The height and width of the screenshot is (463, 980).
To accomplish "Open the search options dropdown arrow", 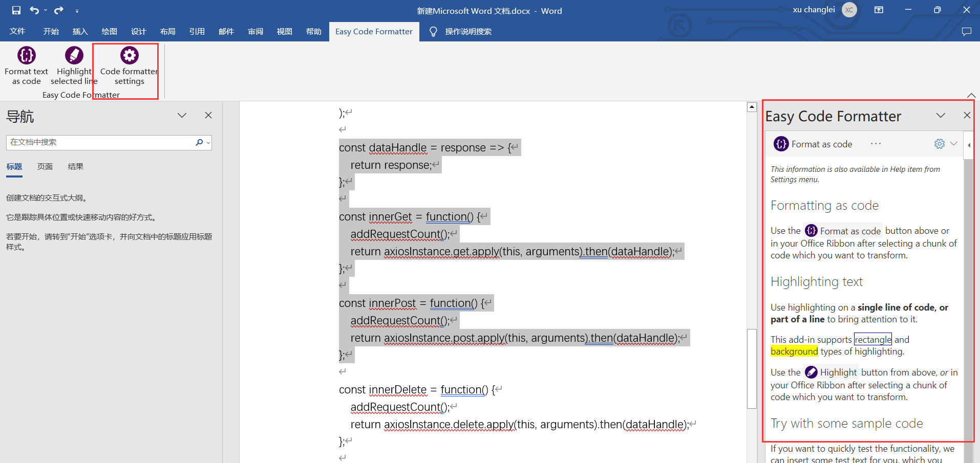I will click(208, 143).
